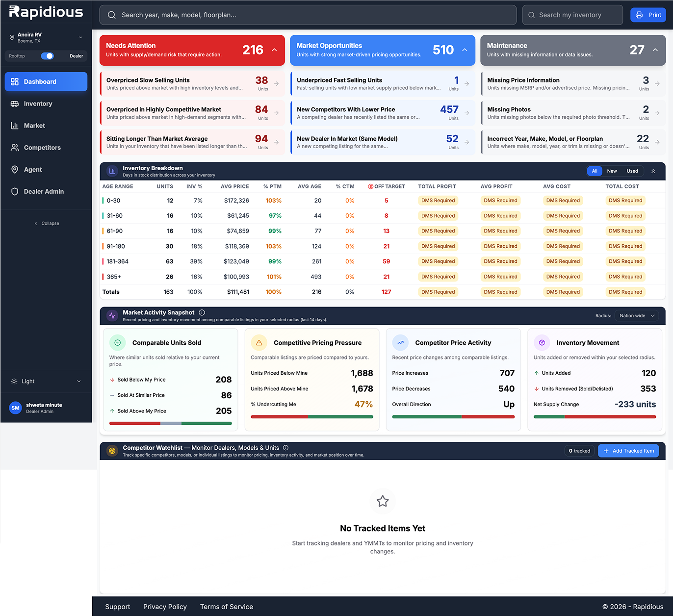
Task: Collapse the Maintenance panel chevron
Action: tap(655, 50)
